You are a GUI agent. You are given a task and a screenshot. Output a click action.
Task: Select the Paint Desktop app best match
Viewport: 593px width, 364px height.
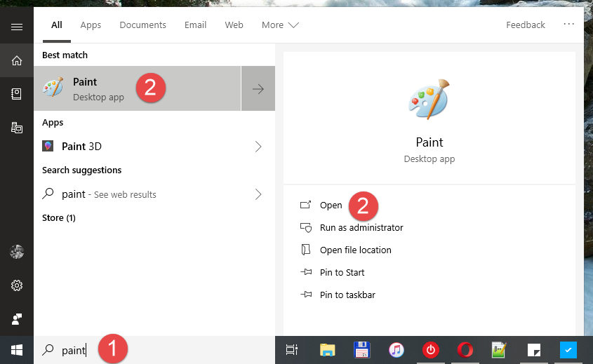(138, 88)
